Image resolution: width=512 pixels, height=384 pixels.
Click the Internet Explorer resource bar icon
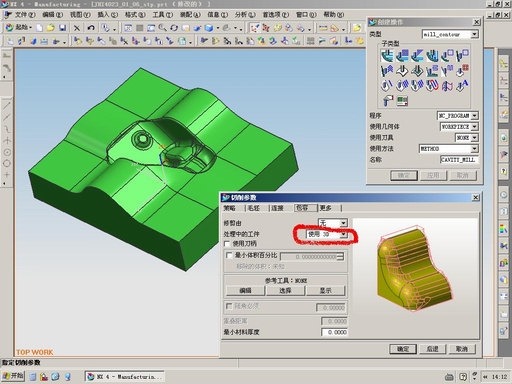click(503, 138)
